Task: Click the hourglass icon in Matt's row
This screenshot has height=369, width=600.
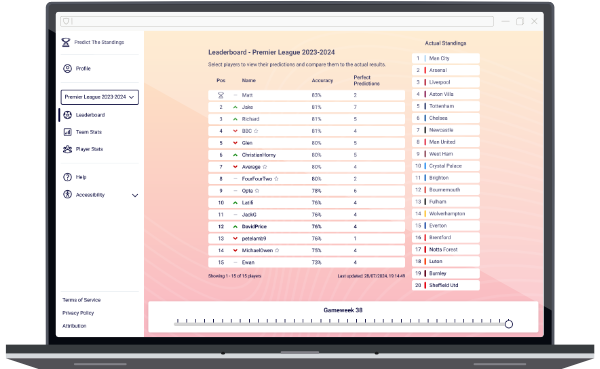Action: click(221, 95)
